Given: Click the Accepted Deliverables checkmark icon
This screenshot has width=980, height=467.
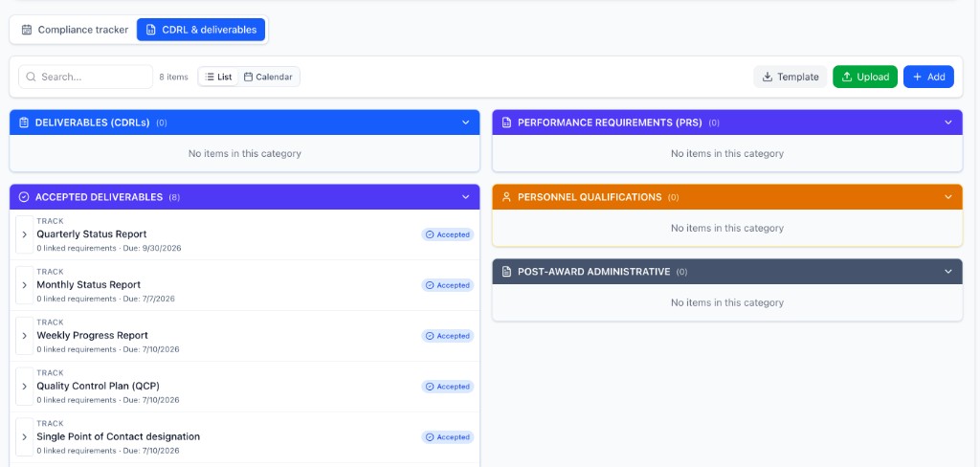Looking at the screenshot, I should [x=24, y=197].
